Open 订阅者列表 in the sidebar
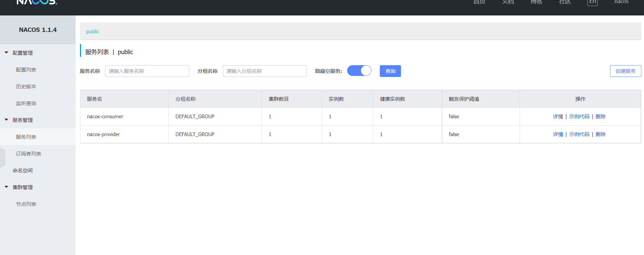 (x=29, y=154)
